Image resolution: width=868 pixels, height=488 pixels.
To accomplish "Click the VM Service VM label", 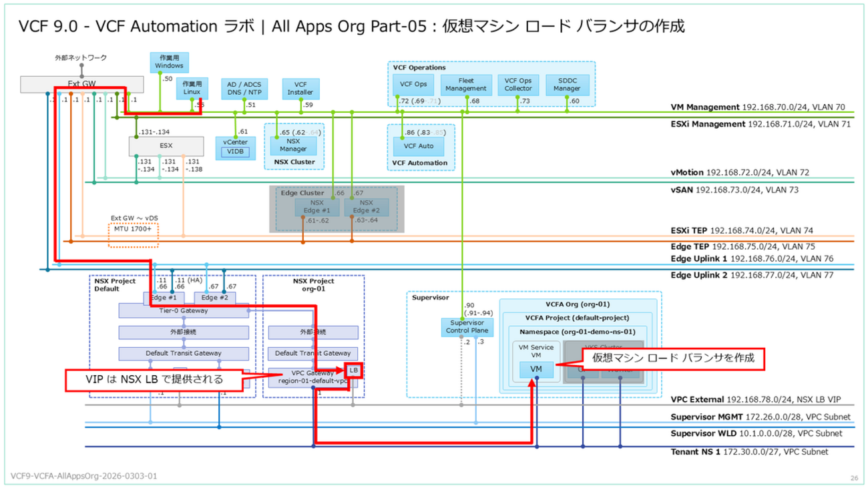I will click(535, 350).
